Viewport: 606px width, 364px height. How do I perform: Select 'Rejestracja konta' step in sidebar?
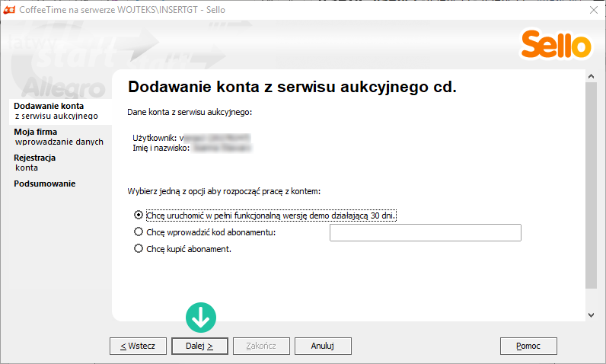pos(35,163)
